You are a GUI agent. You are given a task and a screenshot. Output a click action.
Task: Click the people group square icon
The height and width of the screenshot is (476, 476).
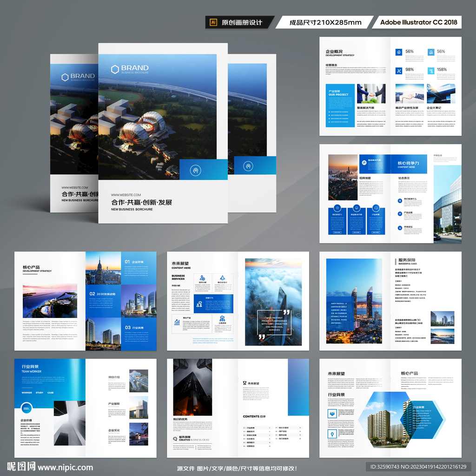coord(332,413)
